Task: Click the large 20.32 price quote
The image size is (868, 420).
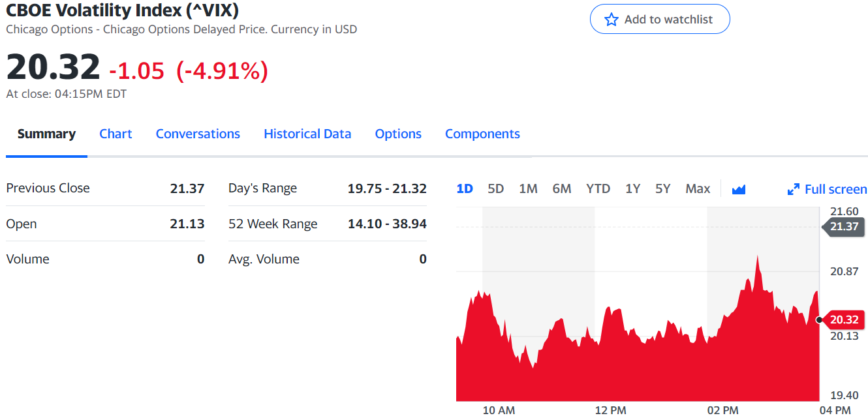Action: (x=53, y=67)
